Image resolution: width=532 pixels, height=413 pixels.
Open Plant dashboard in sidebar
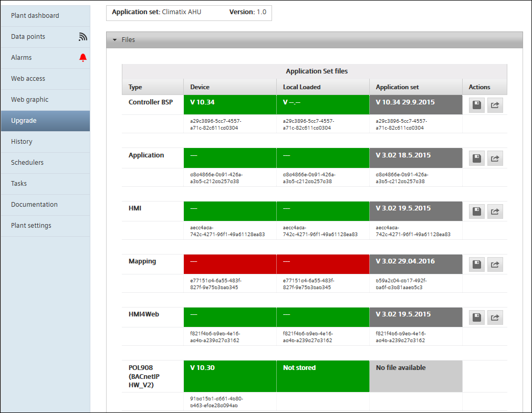tap(45, 16)
